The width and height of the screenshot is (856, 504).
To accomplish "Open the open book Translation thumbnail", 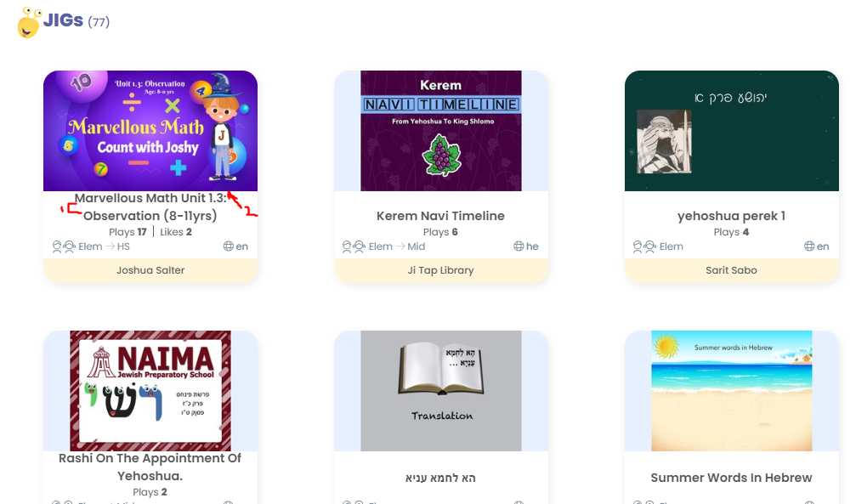I will tap(440, 391).
